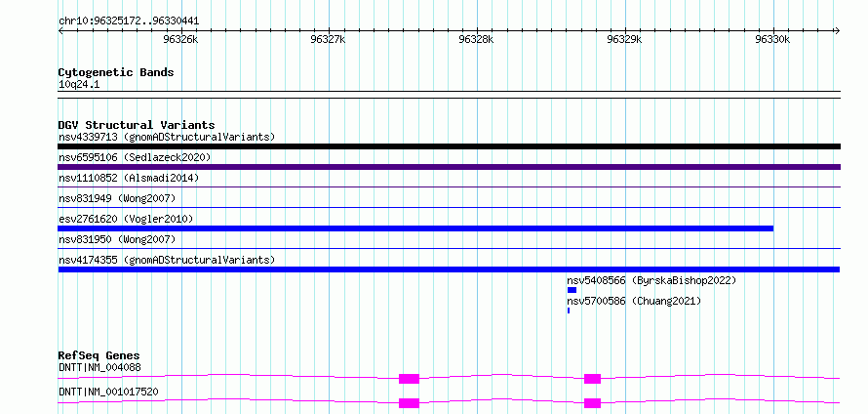Open the RefSeq Genes track title
Screen dimensions: 868x414
99,355
